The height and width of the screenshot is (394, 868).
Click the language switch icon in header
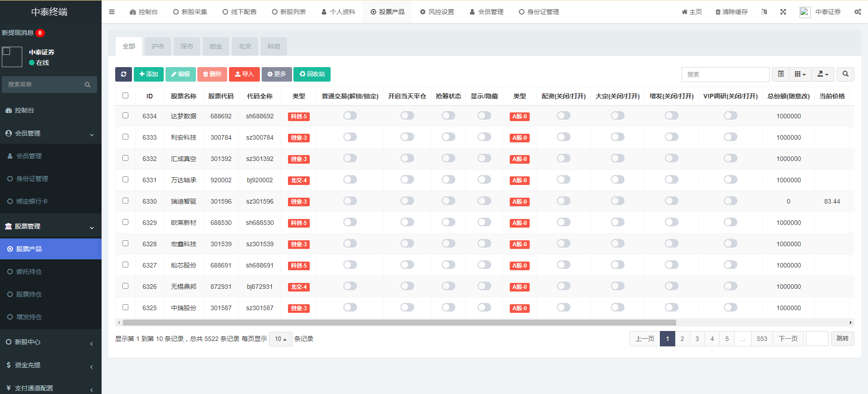764,12
